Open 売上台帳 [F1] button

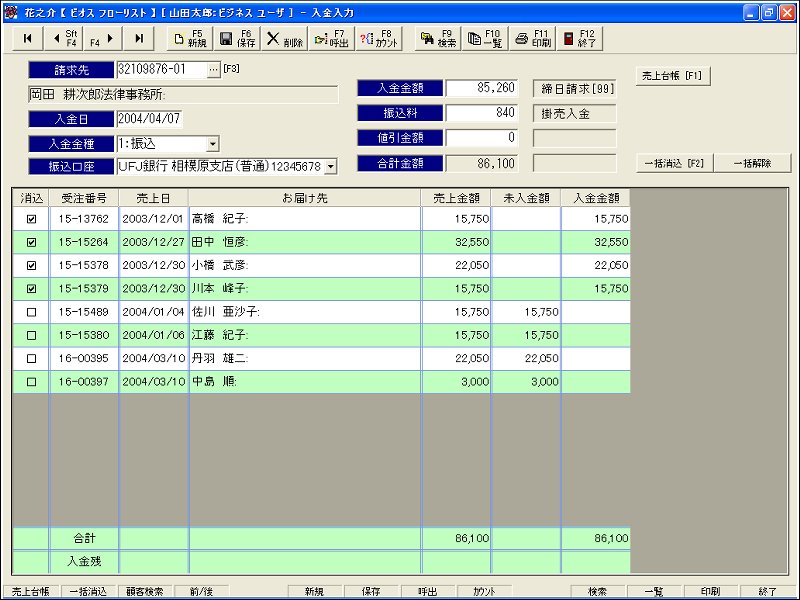[x=672, y=76]
